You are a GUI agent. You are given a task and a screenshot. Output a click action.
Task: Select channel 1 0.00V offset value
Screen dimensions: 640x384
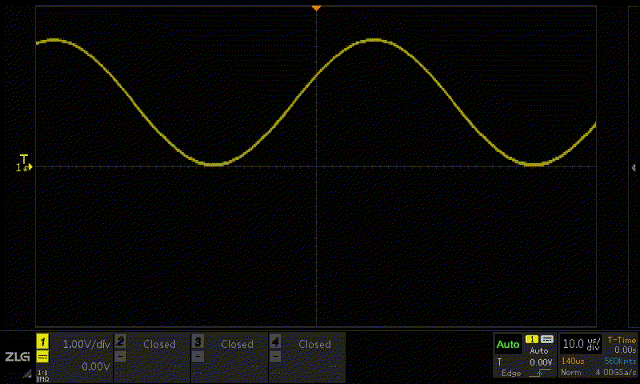pyautogui.click(x=96, y=366)
